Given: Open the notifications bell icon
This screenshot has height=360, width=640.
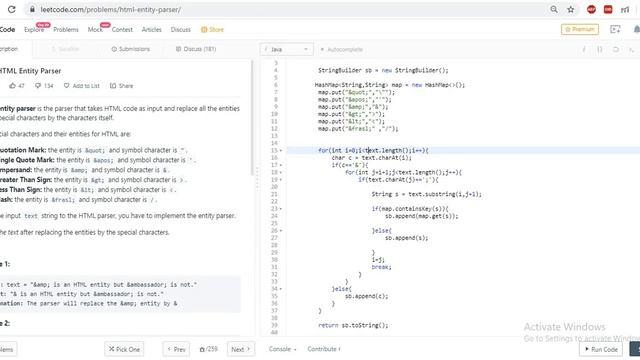Looking at the screenshot, I should [x=636, y=29].
